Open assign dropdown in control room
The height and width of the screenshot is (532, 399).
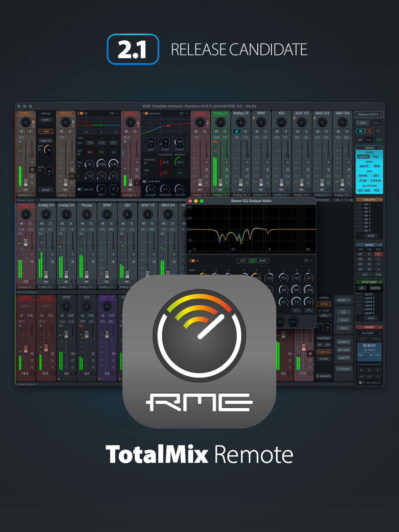(x=343, y=300)
